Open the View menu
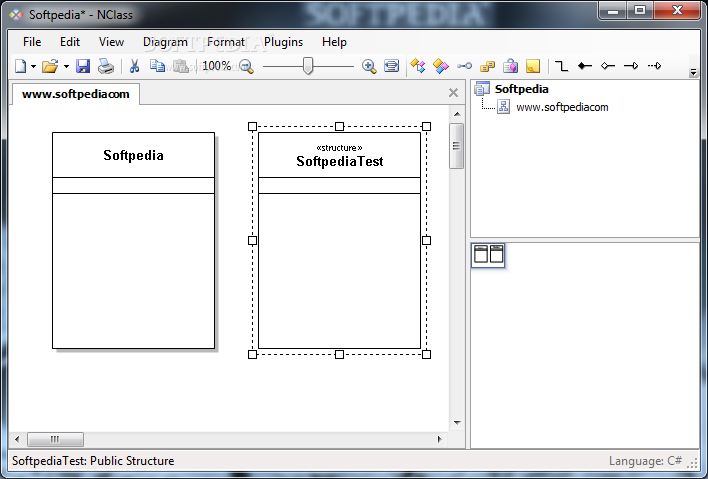 (x=111, y=42)
